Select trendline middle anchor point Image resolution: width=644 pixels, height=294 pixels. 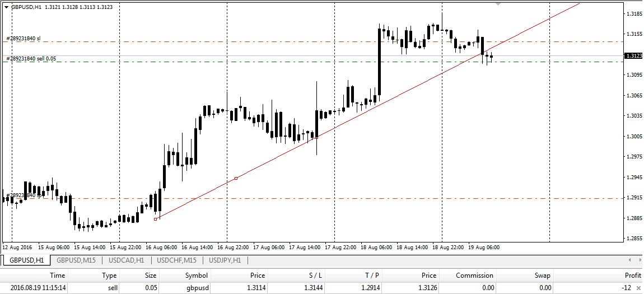pos(236,178)
